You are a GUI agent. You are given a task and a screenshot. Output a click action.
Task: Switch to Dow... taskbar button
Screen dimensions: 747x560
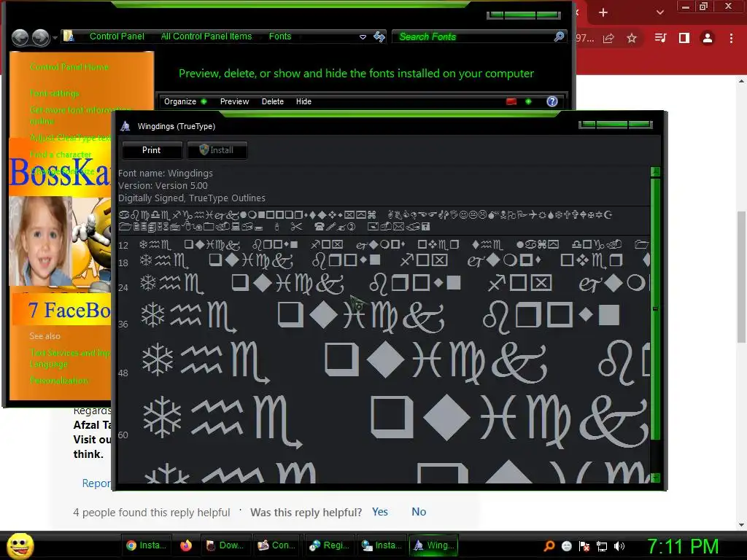(x=225, y=545)
